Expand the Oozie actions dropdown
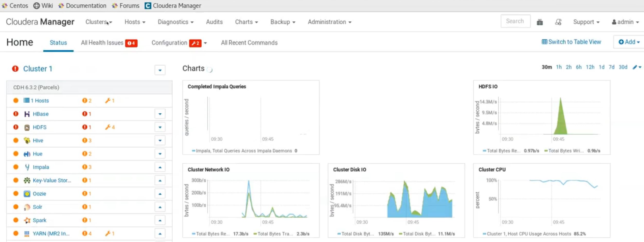Screen dimensions: 644x242 (x=160, y=194)
